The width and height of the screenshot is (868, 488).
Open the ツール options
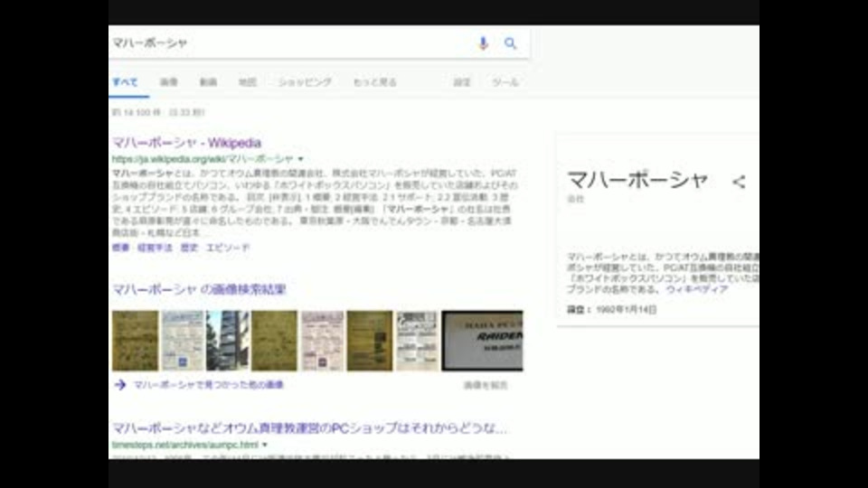pyautogui.click(x=505, y=82)
